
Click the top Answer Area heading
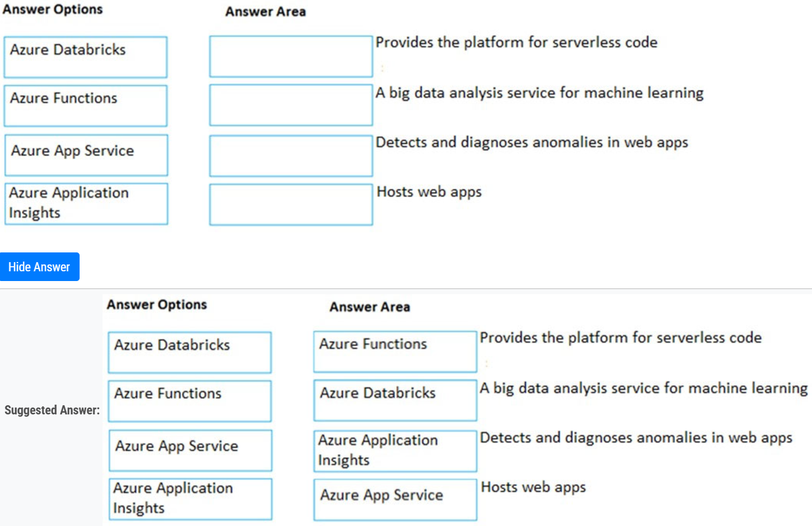point(265,12)
